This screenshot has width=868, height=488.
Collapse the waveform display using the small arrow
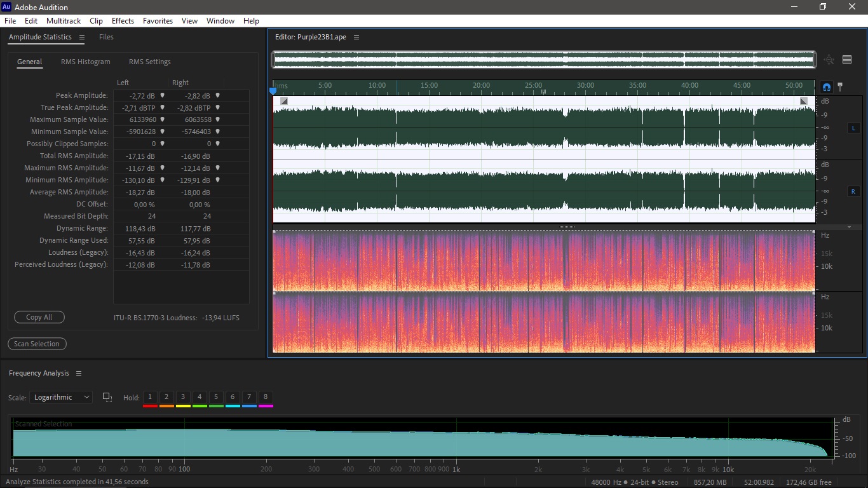pos(850,227)
